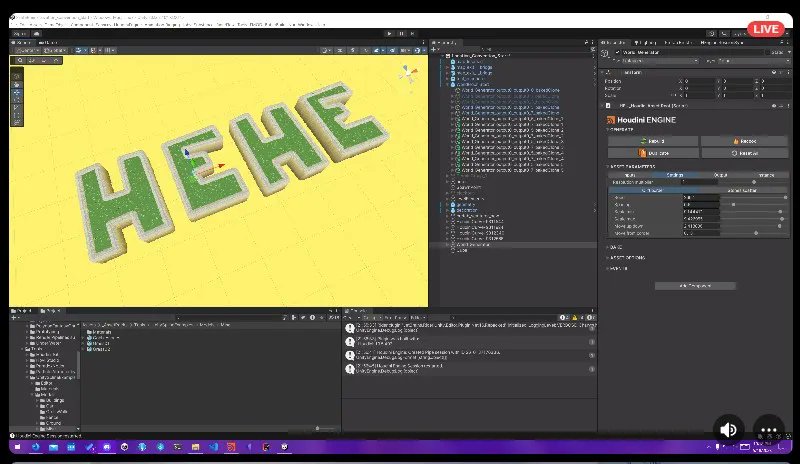The width and height of the screenshot is (800, 464).
Task: Toggle Gizmos sphere icon in scene toolbar
Action: pyautogui.click(x=419, y=51)
